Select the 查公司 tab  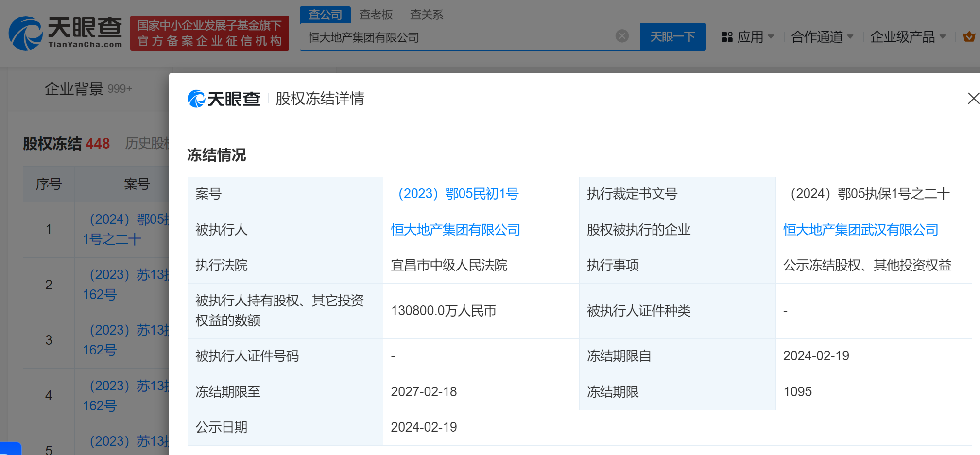[x=325, y=15]
